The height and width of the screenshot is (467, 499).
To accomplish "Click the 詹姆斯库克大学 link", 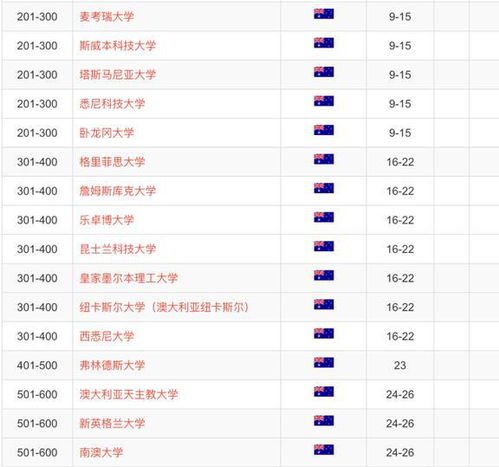I will pyautogui.click(x=118, y=191).
